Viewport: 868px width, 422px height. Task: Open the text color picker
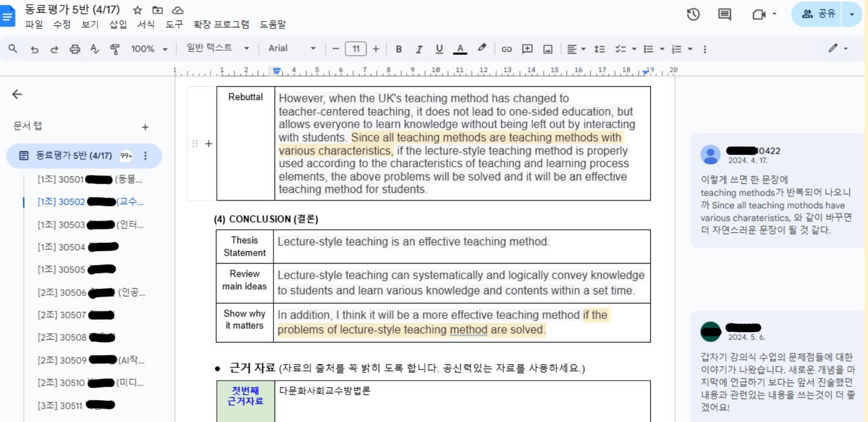[460, 49]
